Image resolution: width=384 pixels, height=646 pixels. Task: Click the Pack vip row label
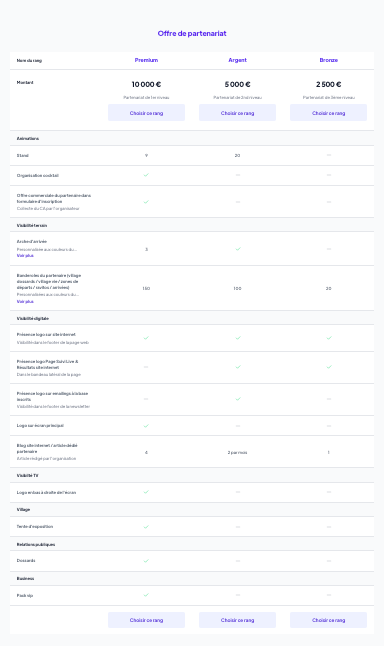[25, 596]
